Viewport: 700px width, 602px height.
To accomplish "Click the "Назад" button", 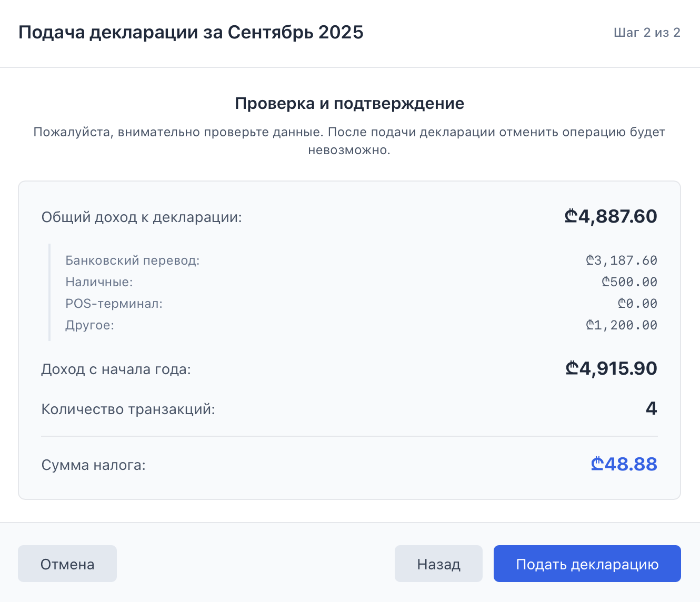I will pyautogui.click(x=438, y=564).
